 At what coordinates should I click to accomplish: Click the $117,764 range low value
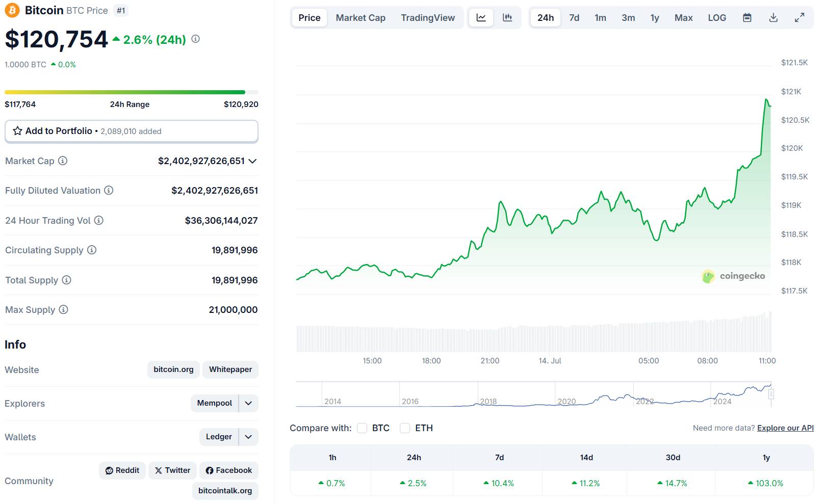20,104
